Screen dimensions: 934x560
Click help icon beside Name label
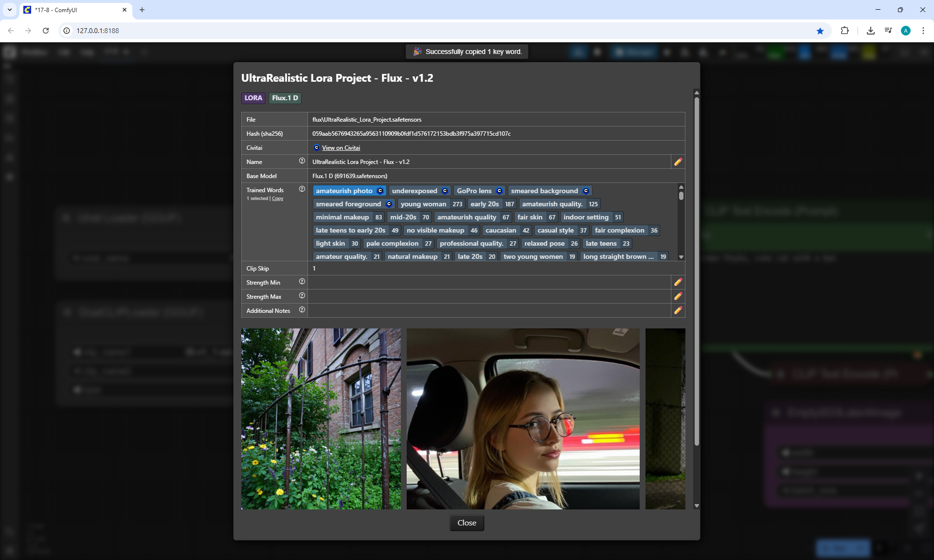(302, 161)
